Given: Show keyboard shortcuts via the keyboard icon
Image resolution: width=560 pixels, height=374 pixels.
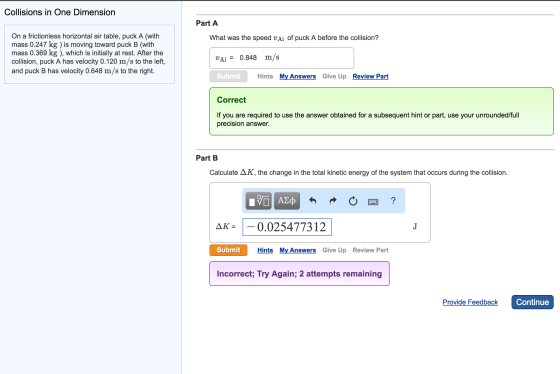Looking at the screenshot, I should click(x=373, y=202).
